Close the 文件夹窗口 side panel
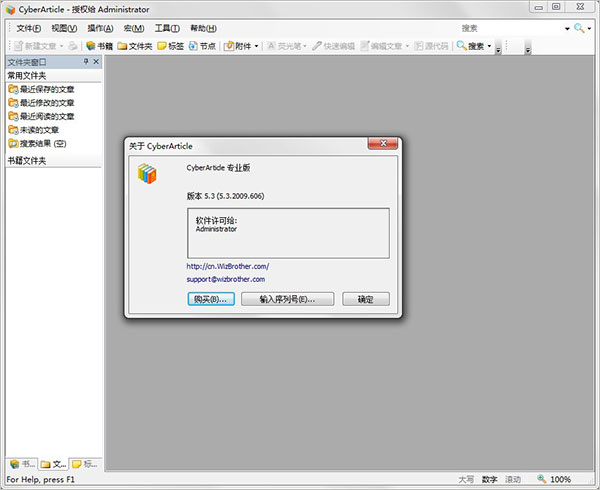This screenshot has height=490, width=600. 96,62
